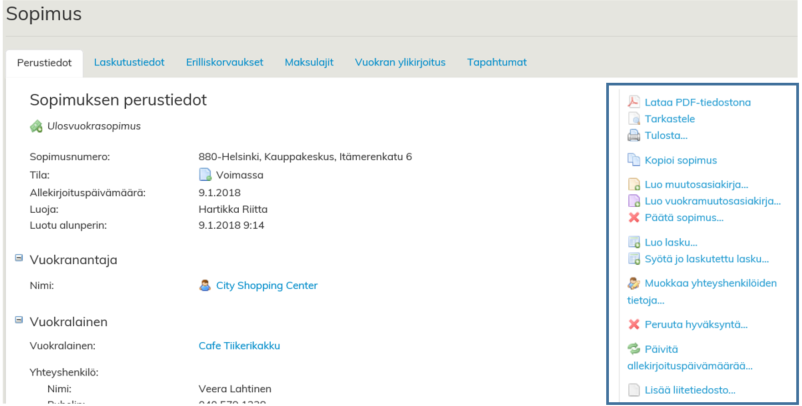Click the PDF icon beside Lataa PDF-tiedostona
This screenshot has width=802, height=406.
pyautogui.click(x=633, y=102)
